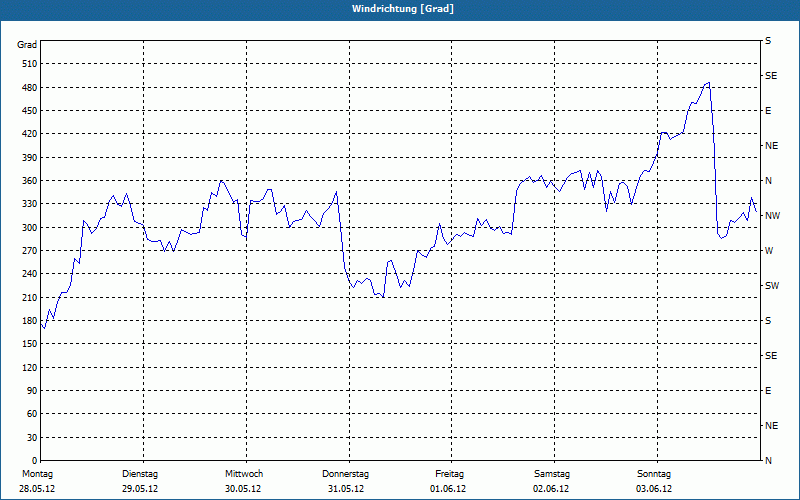Click the 'Montag' day label
The image size is (800, 500).
(37, 474)
